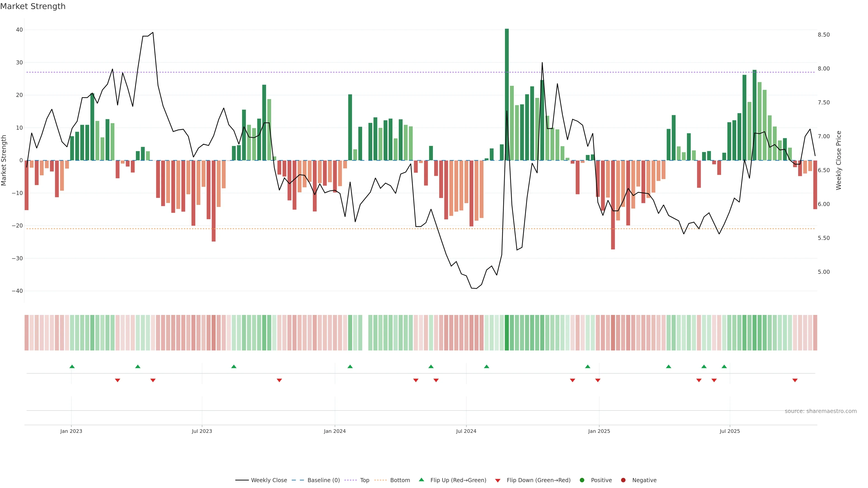The image size is (868, 488).
Task: Click the Weekly Close Price axis title
Action: [x=839, y=160]
